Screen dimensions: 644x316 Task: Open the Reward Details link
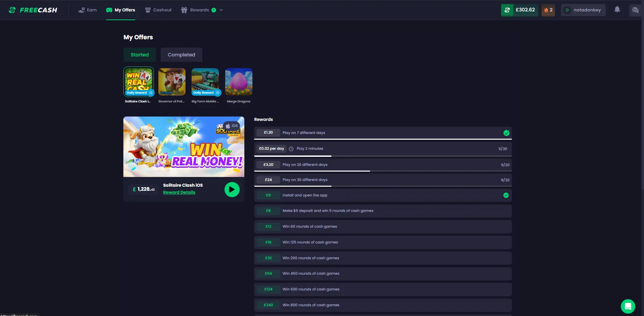click(179, 192)
